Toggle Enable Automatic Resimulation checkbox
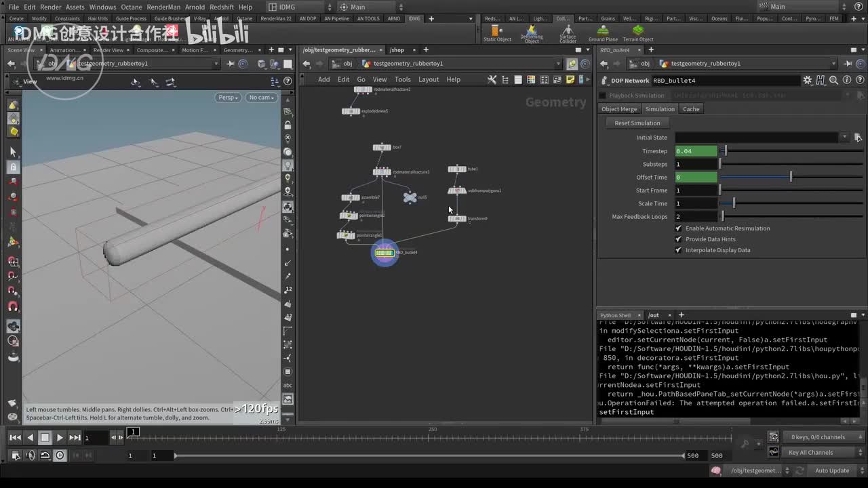 tap(679, 228)
